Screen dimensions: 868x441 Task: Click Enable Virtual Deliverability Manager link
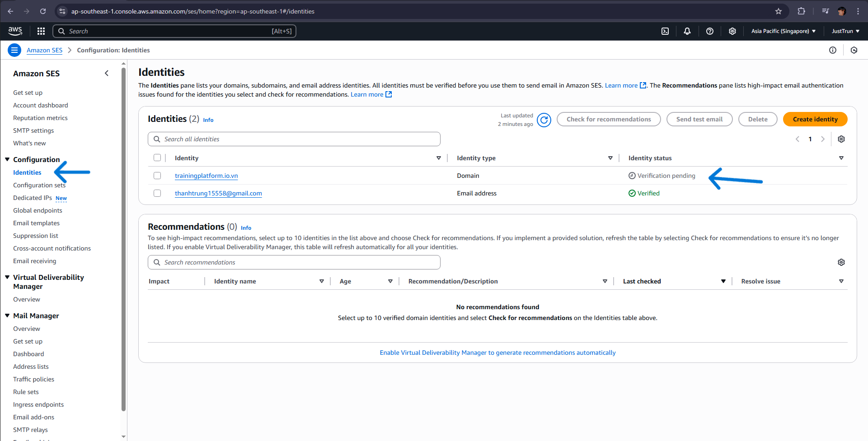[497, 353]
